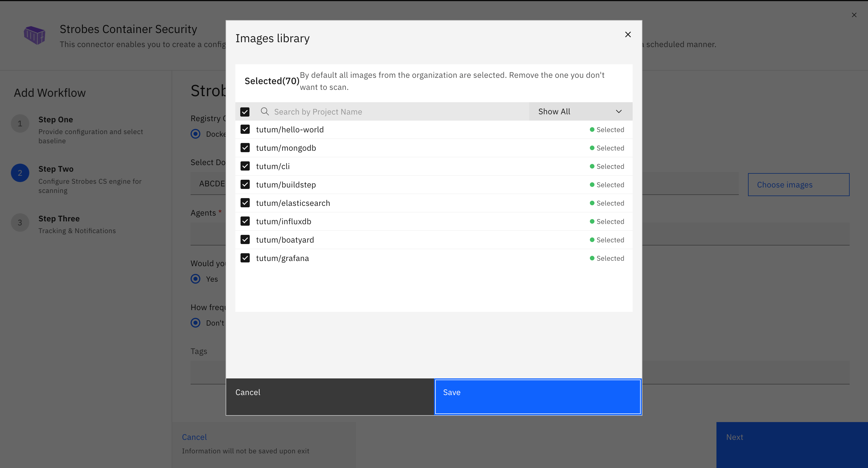Click Choose images button
The image size is (868, 468).
click(798, 185)
